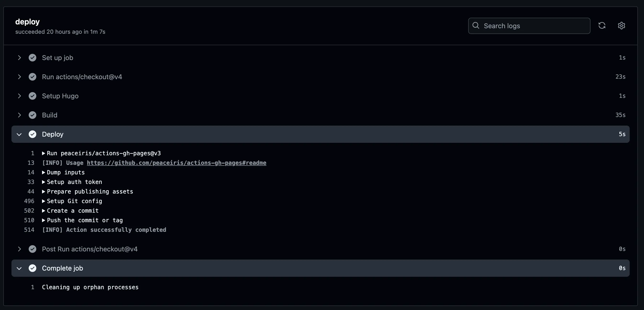
Task: Collapse the Complete job section
Action: pyautogui.click(x=19, y=268)
